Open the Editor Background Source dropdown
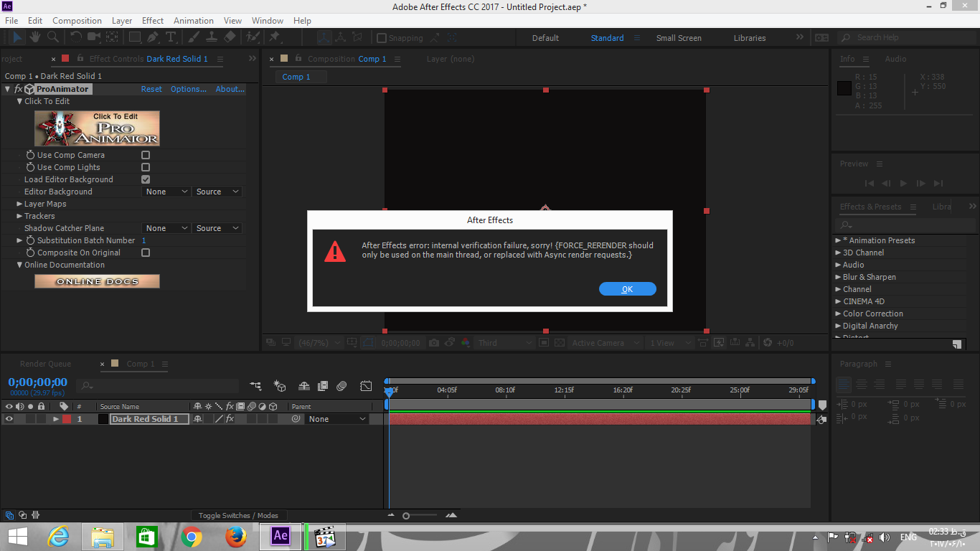Screen dimensions: 980x551 tap(217, 192)
